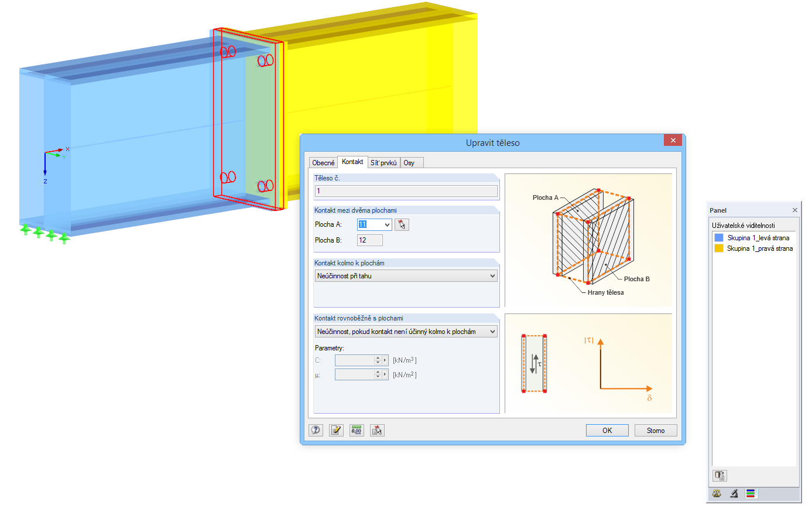Select the Kontakt tab
Image resolution: width=812 pixels, height=508 pixels.
352,162
